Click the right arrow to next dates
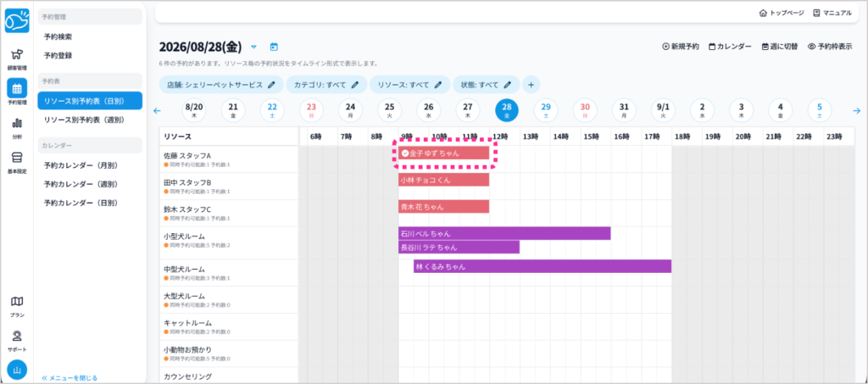 [x=857, y=111]
